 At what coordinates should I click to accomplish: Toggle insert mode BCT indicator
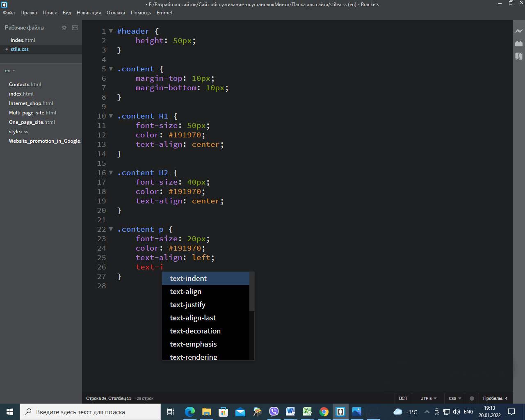point(403,398)
